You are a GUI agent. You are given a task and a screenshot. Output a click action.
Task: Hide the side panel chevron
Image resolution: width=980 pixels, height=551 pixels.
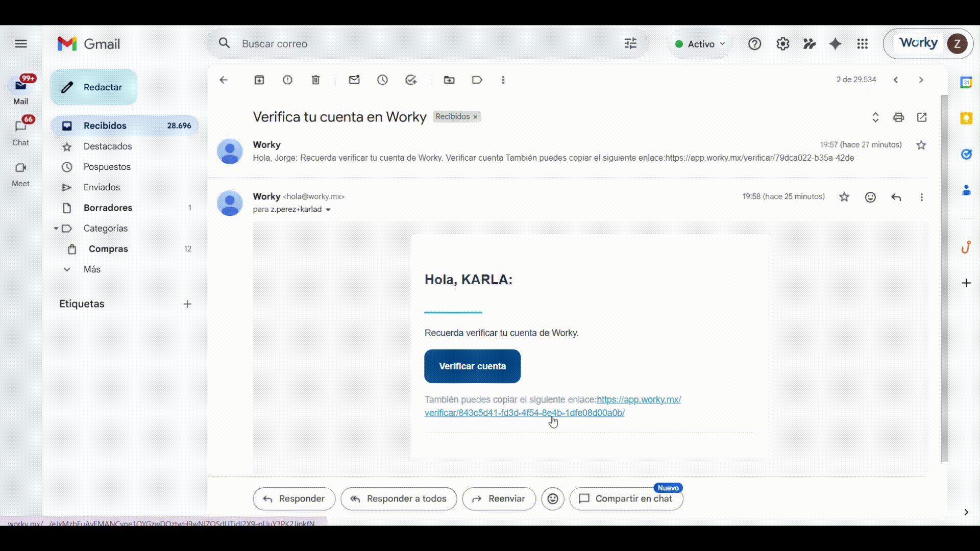click(x=966, y=512)
